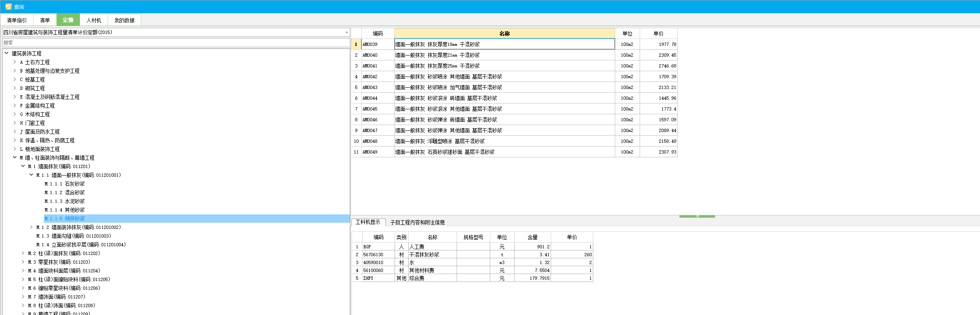The image size is (980, 315).
Task: Select row AM0040 抹灰厚度21mm
Action: tap(514, 55)
